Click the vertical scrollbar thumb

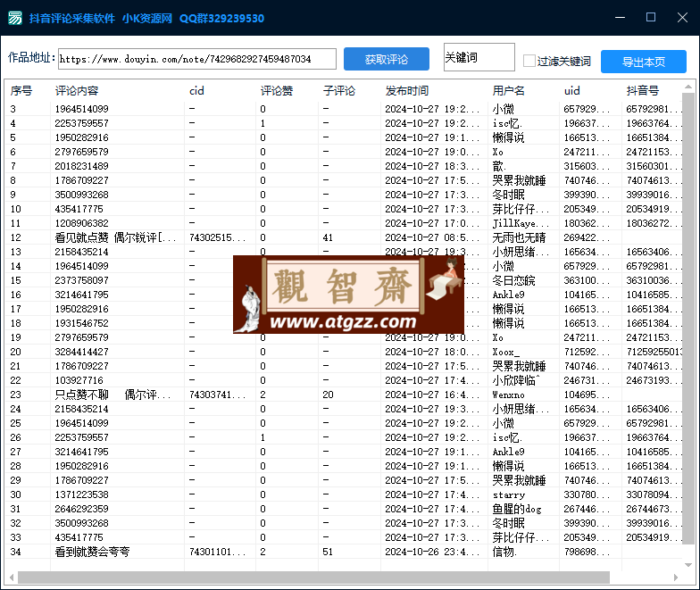pyautogui.click(x=687, y=319)
